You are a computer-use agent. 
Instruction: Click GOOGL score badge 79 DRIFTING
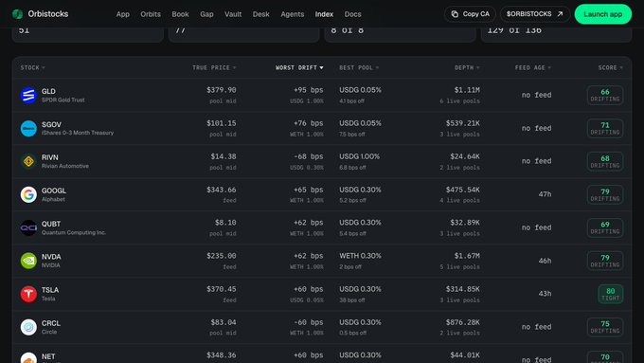605,194
